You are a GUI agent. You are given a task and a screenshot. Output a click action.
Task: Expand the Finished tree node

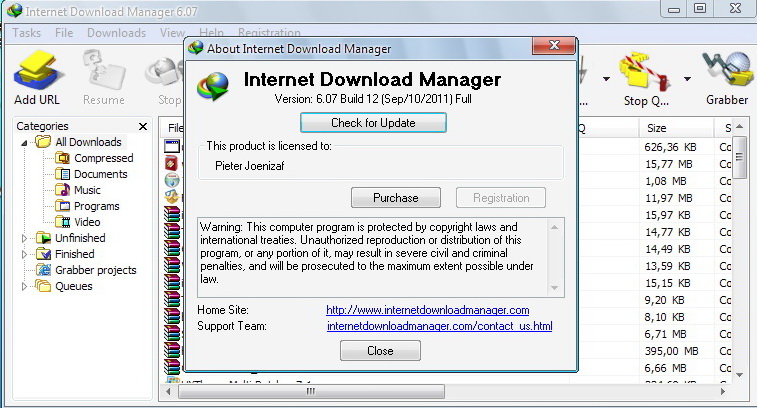[24, 254]
